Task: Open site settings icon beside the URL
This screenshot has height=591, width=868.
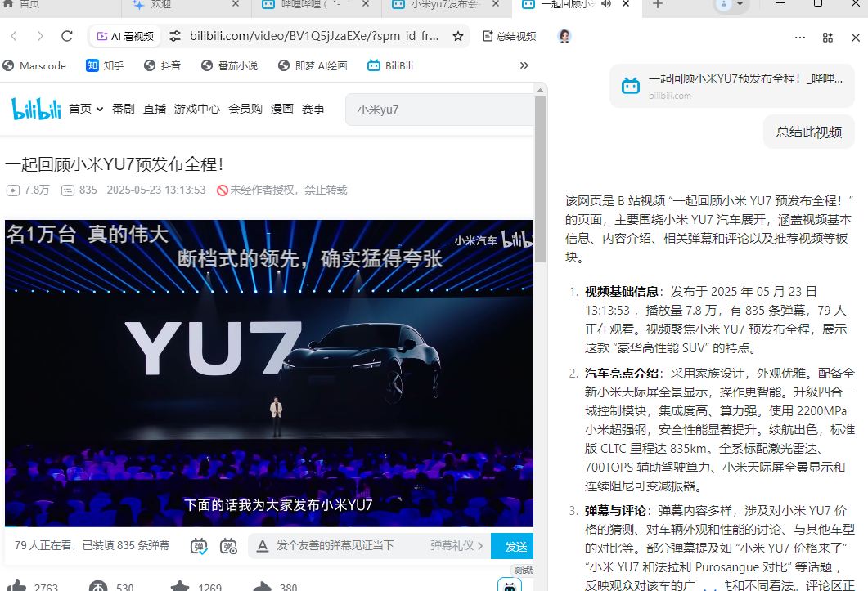Action: pos(175,37)
